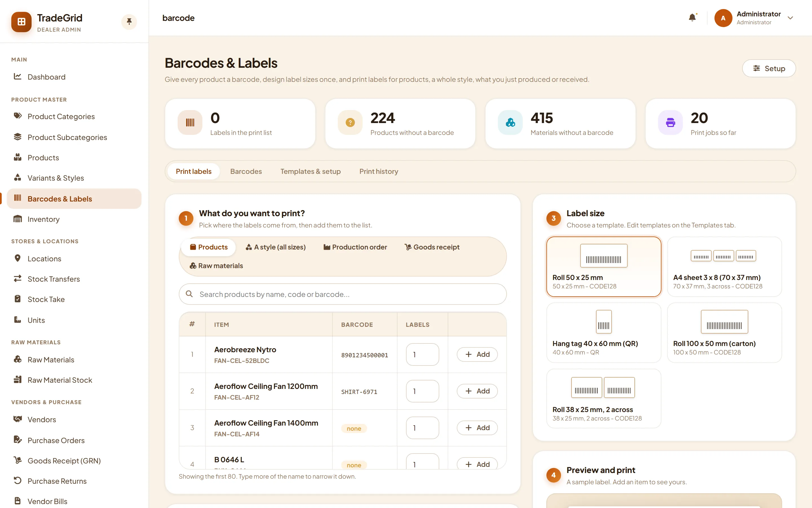
Task: Select Goods receipt as source
Action: [x=432, y=247]
